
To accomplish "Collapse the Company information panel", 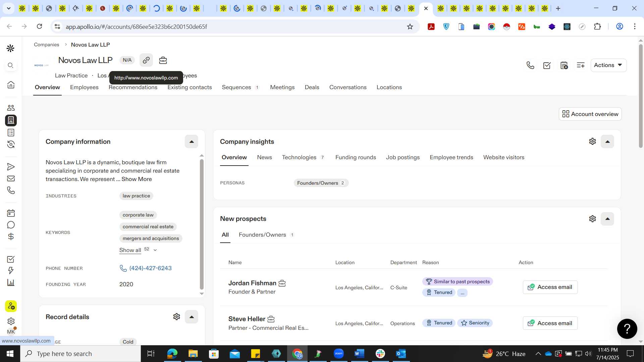I will 192,141.
